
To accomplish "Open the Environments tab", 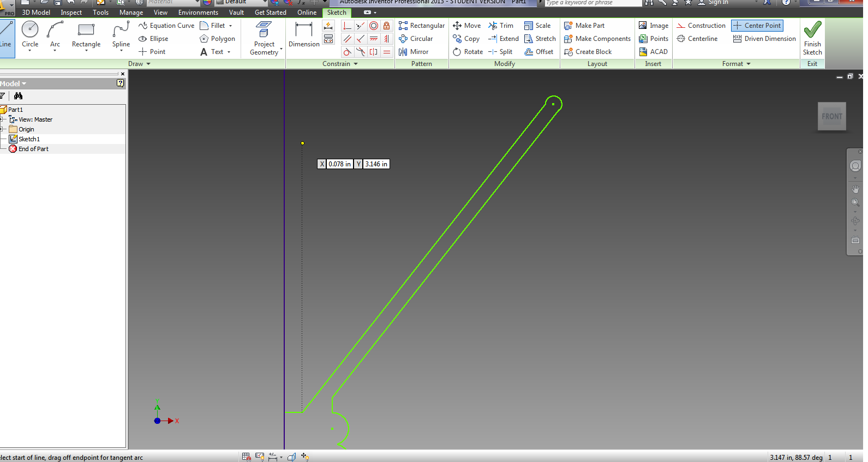I will [x=198, y=13].
